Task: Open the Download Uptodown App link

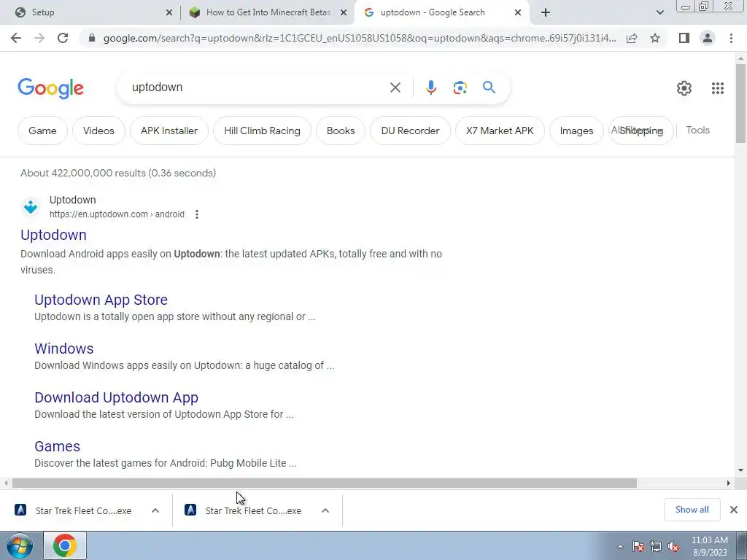Action: pyautogui.click(x=116, y=397)
